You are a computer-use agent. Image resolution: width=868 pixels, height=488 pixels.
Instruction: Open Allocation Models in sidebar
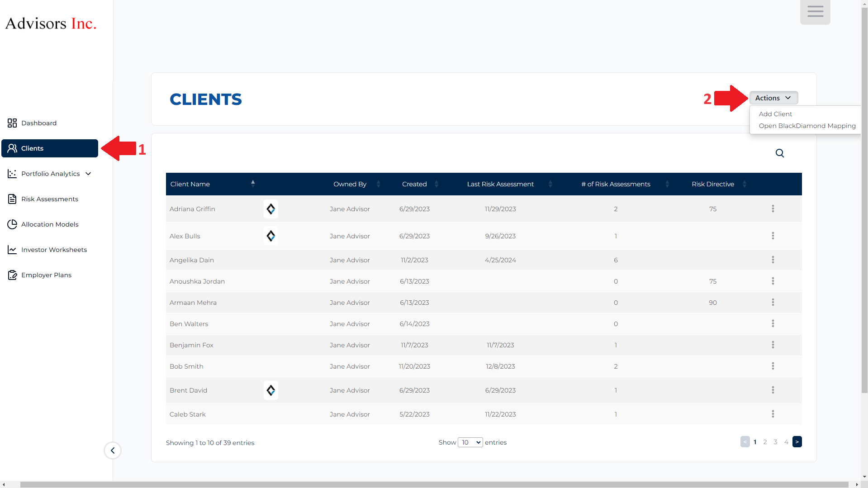click(x=49, y=224)
